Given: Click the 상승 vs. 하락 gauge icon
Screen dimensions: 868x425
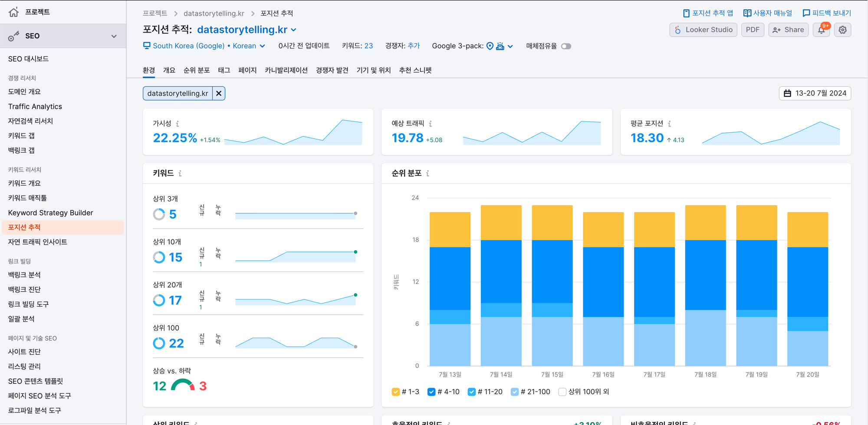Looking at the screenshot, I should tap(183, 385).
